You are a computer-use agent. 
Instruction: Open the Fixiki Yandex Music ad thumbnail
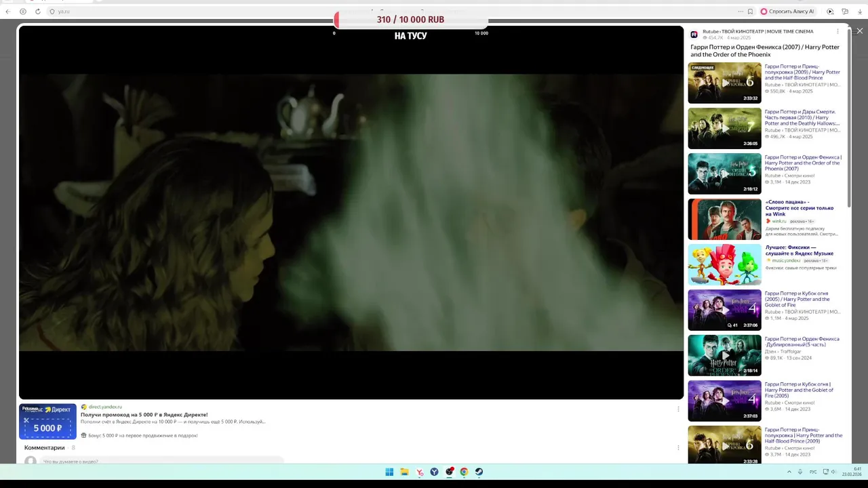[724, 264]
